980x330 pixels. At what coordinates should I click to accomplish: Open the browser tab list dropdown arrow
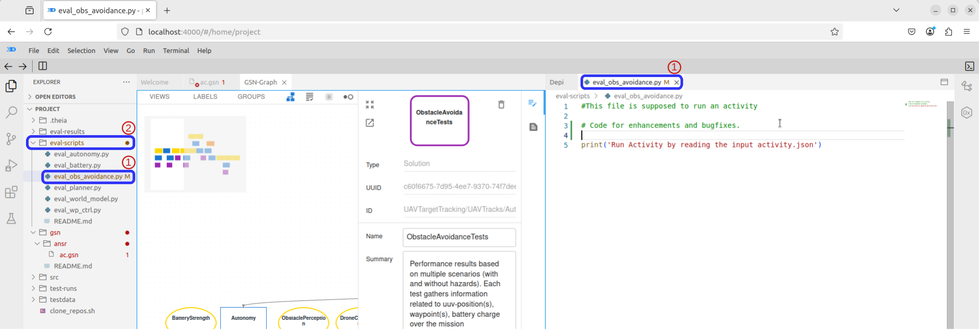(896, 10)
